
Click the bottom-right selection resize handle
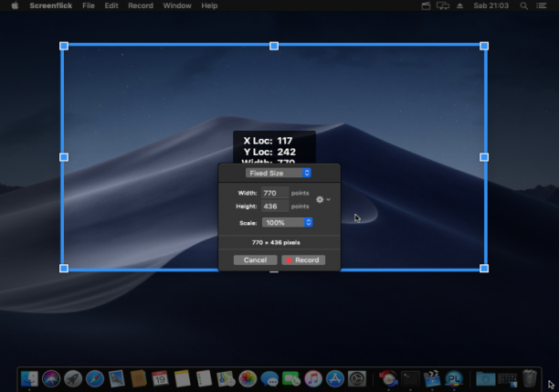(x=484, y=269)
